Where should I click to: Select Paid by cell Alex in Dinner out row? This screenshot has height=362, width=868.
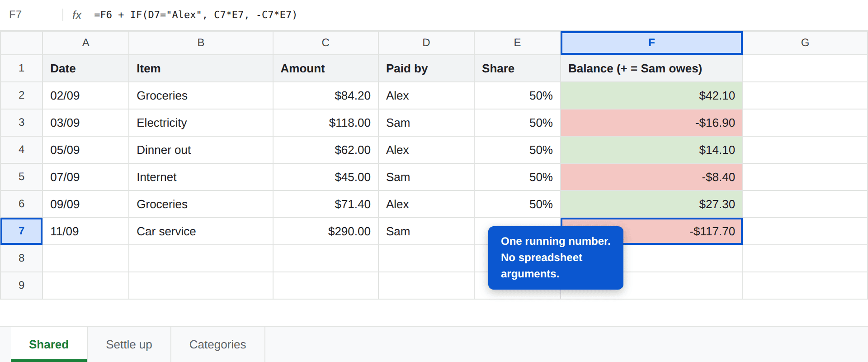[426, 150]
